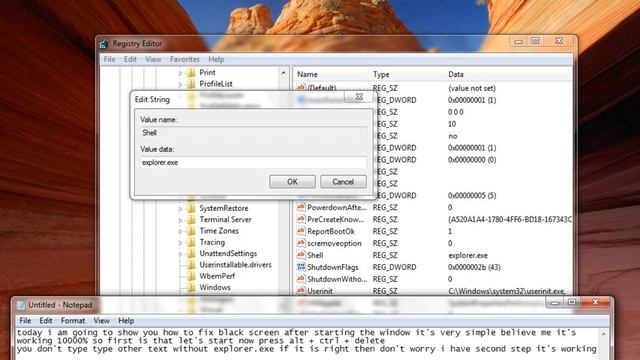This screenshot has width=640, height=360.
Task: Select the UnattendSettings folder icon
Action: coord(191,253)
